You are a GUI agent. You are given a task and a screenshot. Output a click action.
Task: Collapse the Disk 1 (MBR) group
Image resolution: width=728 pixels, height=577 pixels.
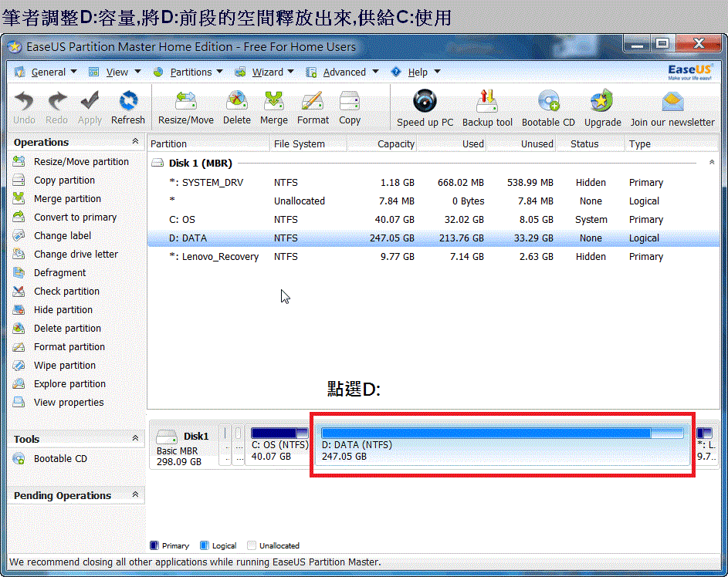coord(712,162)
